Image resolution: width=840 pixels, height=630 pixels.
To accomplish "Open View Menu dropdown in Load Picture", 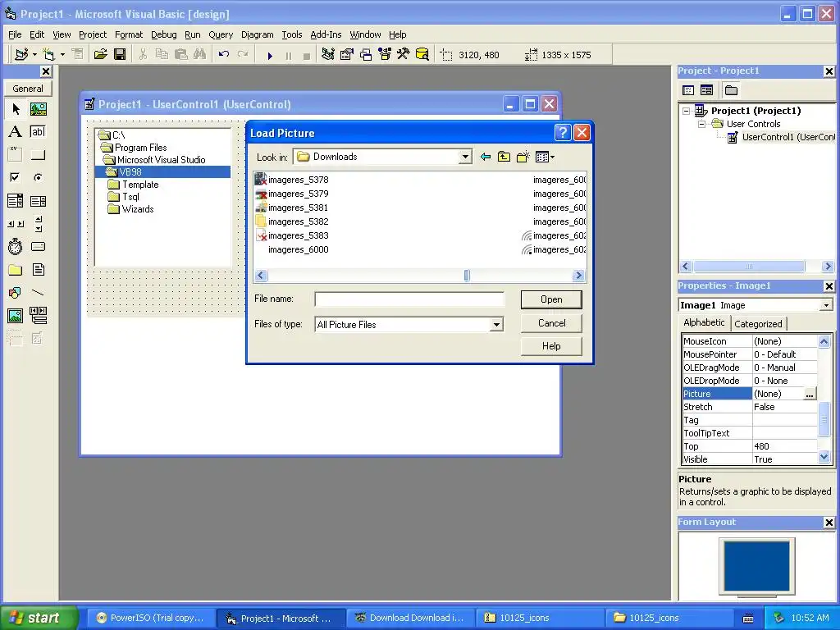I will click(546, 157).
